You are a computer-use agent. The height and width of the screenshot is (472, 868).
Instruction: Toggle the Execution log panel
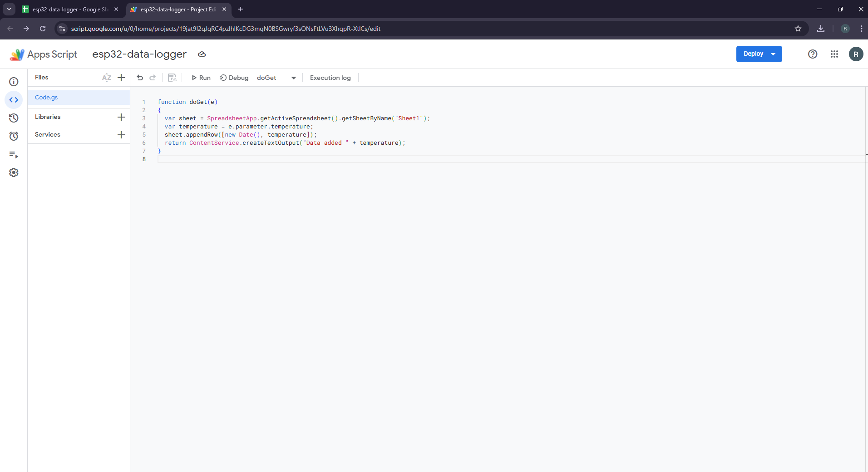click(330, 78)
